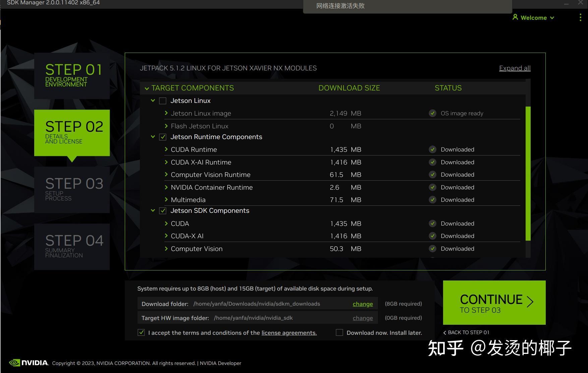Click the CONTINUE TO STEP 03 button
The width and height of the screenshot is (588, 373).
coord(494,303)
